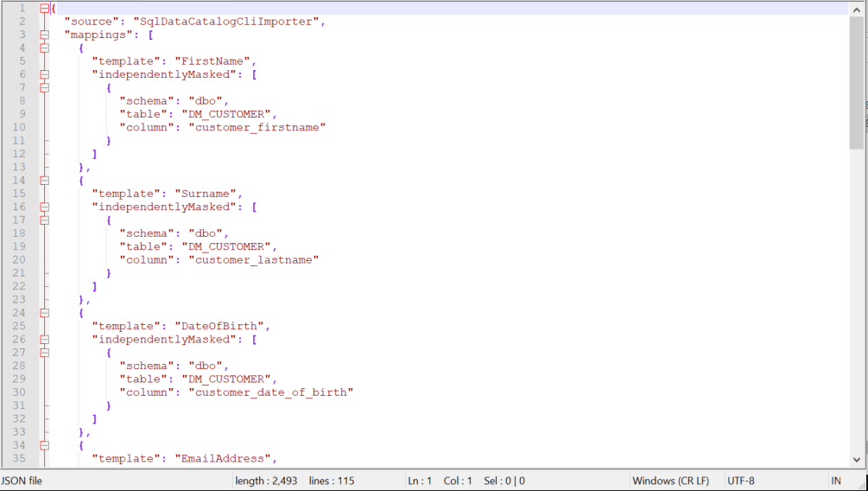Click "Sel : 0 | 0" in status bar
Viewport: 868px width, 491px height.
[504, 481]
